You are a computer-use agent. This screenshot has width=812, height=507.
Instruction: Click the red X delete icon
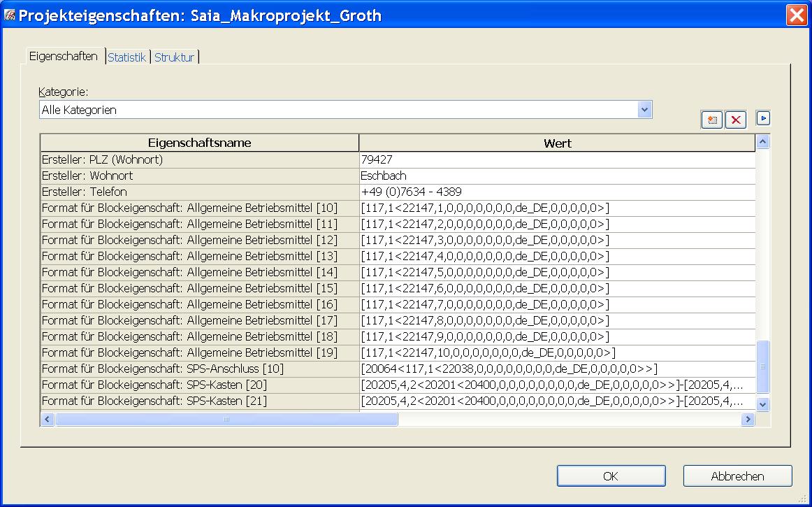tap(735, 120)
